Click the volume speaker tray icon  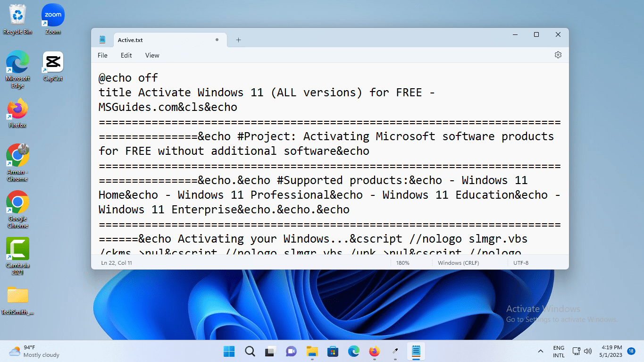click(x=588, y=351)
